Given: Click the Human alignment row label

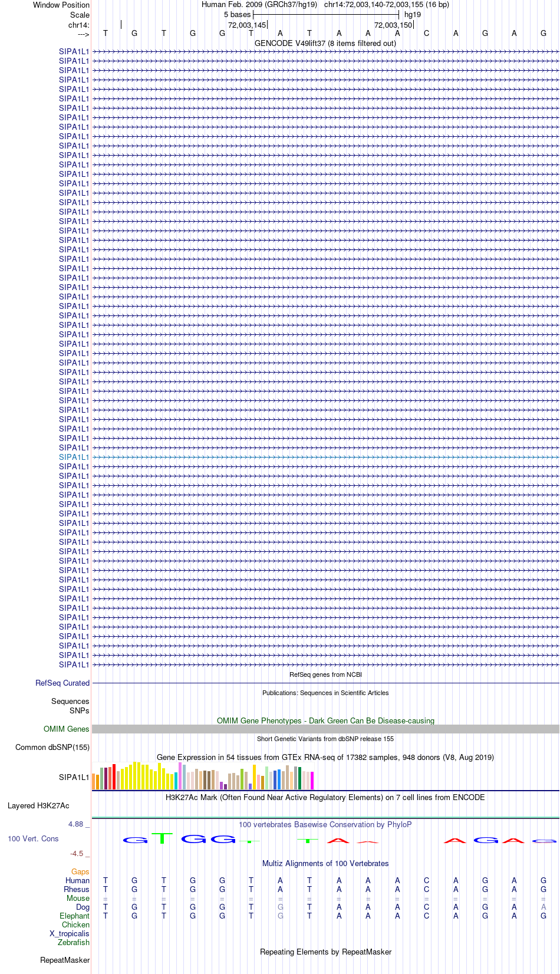Looking at the screenshot, I should tap(78, 880).
